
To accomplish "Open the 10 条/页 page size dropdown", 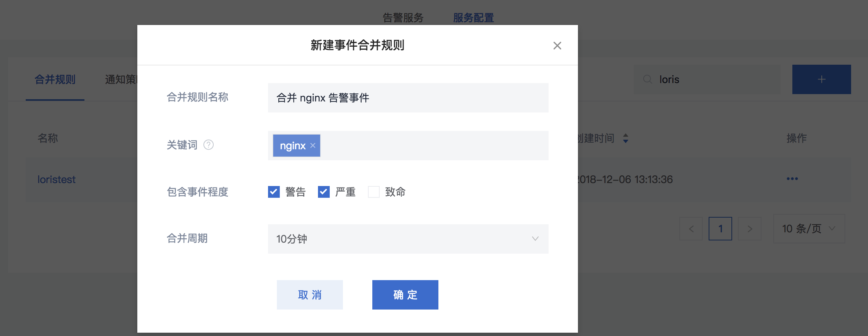I will (x=809, y=229).
